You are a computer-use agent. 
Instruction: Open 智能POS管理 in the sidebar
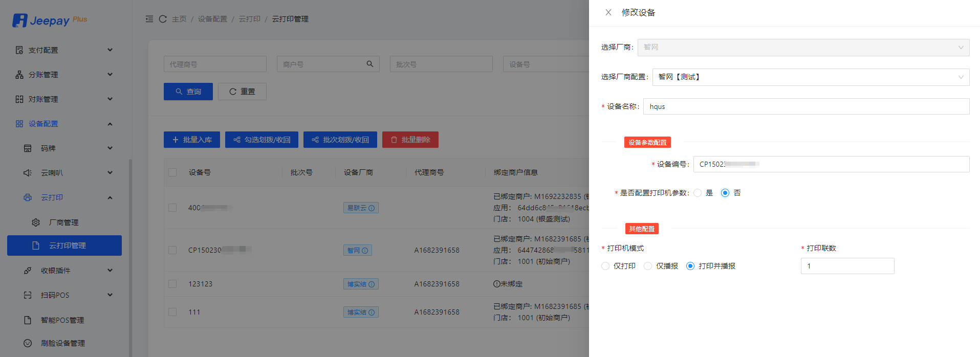point(62,320)
